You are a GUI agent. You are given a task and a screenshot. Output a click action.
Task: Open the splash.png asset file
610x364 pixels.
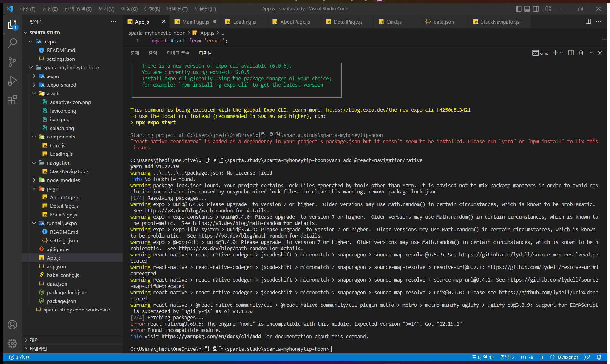pos(62,128)
